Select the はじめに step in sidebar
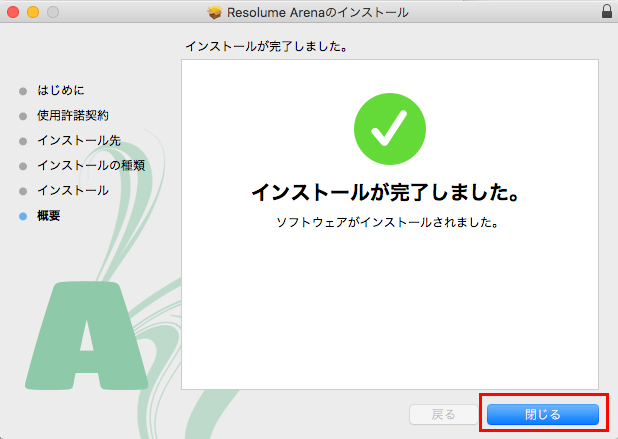Image resolution: width=618 pixels, height=439 pixels. point(61,90)
